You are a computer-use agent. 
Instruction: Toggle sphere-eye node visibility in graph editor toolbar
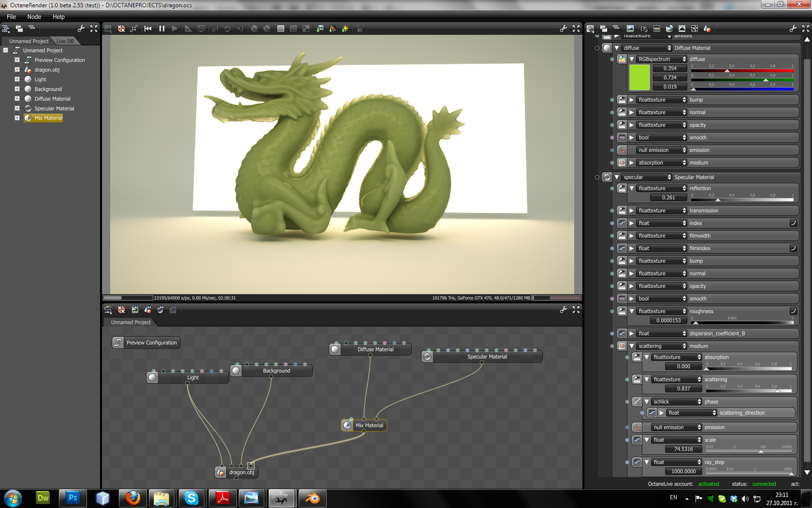[160, 310]
